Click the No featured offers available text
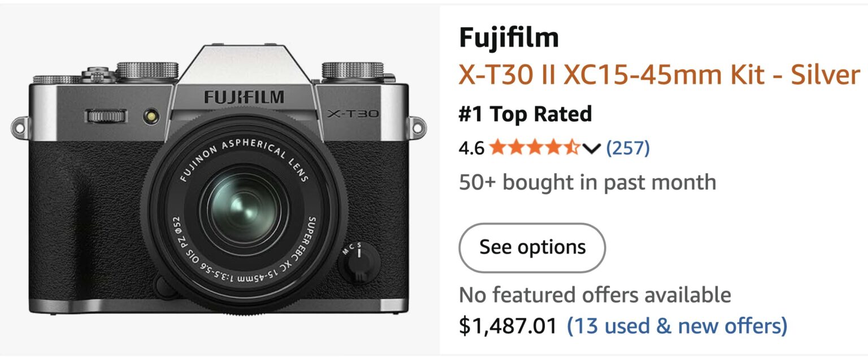The image size is (868, 357). pyautogui.click(x=594, y=295)
